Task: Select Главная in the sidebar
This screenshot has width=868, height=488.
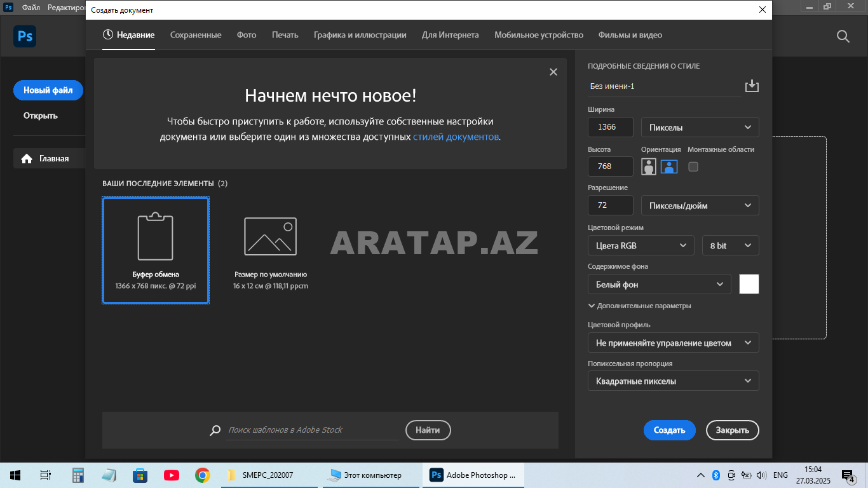Action: click(50, 158)
